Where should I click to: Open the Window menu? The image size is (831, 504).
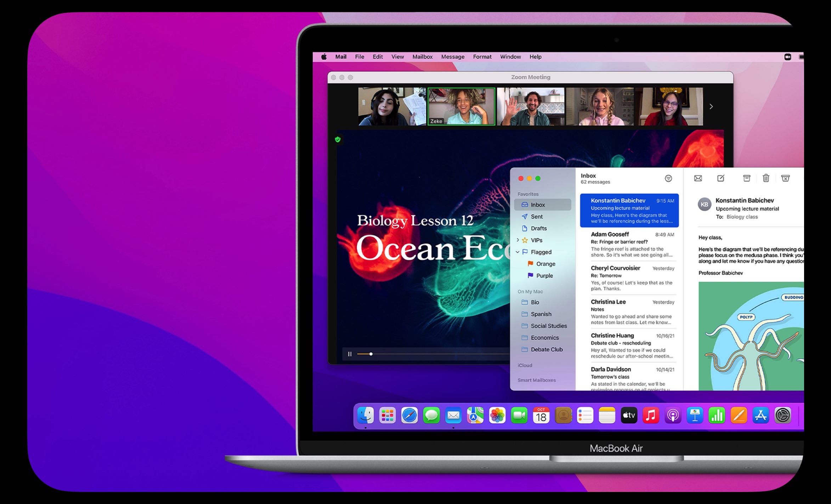coord(510,57)
